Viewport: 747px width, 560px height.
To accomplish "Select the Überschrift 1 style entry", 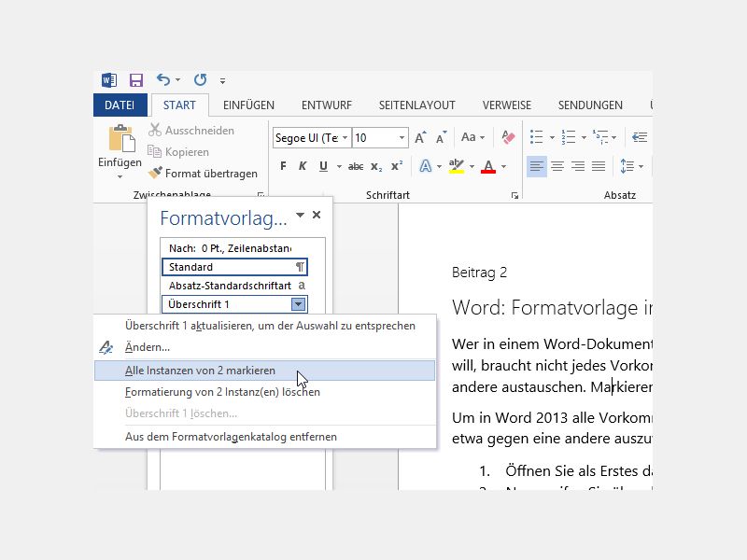I will [x=226, y=304].
